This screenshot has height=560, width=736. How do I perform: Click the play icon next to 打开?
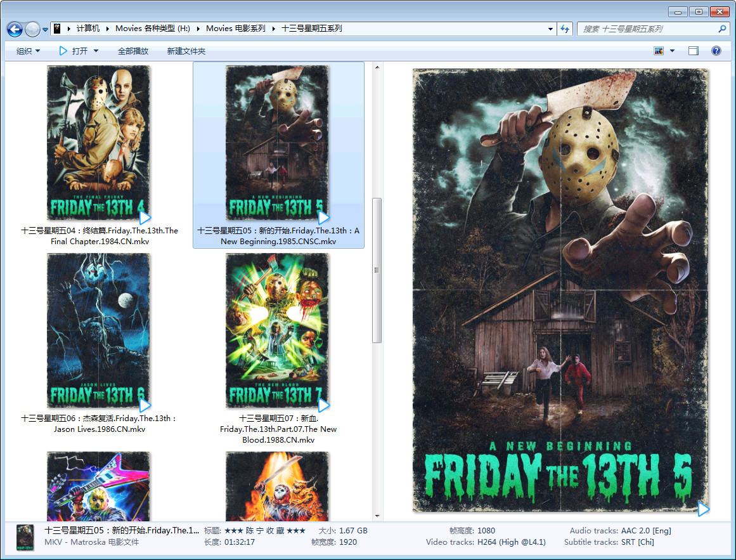63,51
